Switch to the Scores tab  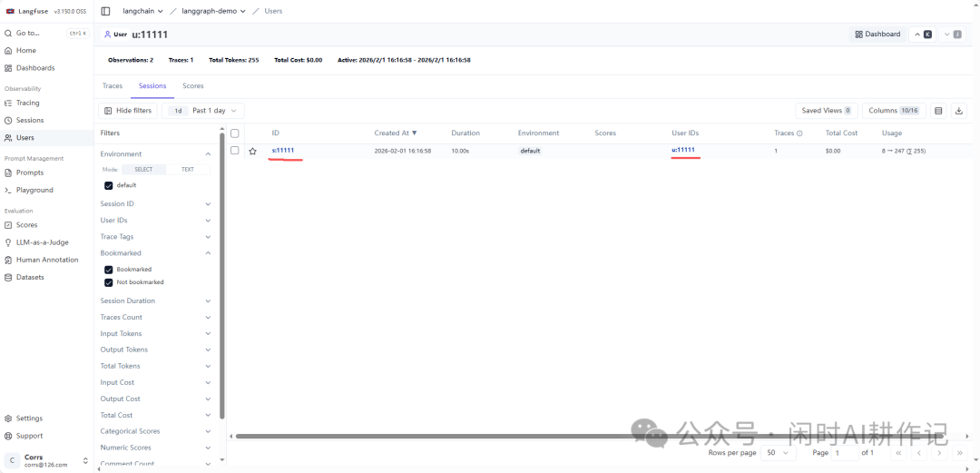(x=193, y=86)
